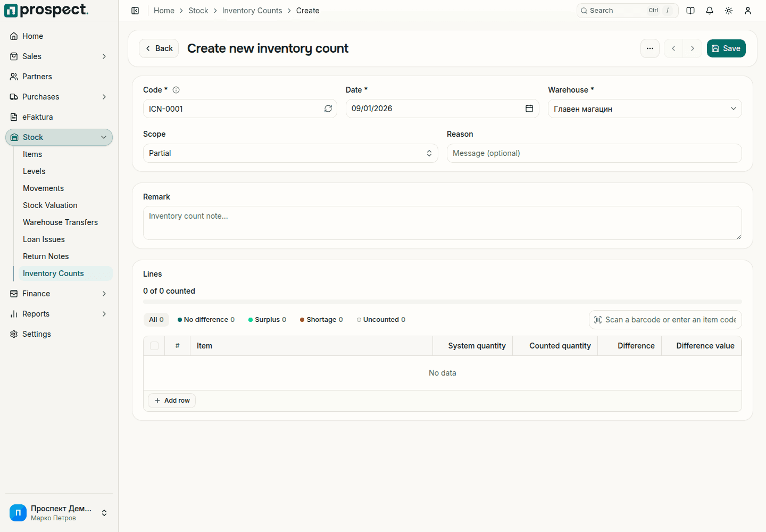
Task: Open Levels in Stock submenu
Action: pos(65,171)
